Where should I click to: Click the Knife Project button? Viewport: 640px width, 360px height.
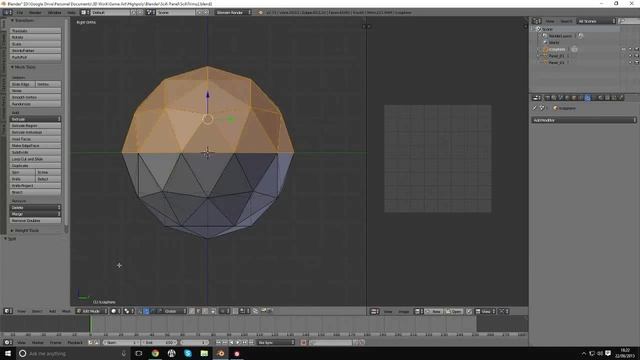36,186
